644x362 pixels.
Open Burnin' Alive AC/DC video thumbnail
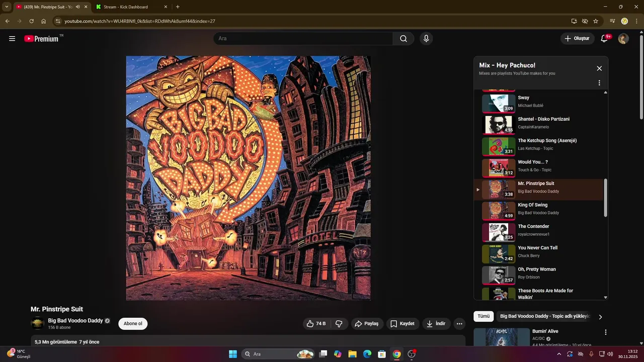502,337
